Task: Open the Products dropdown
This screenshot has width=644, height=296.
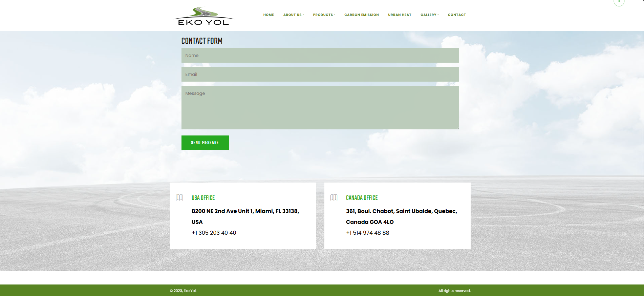Action: (x=324, y=15)
